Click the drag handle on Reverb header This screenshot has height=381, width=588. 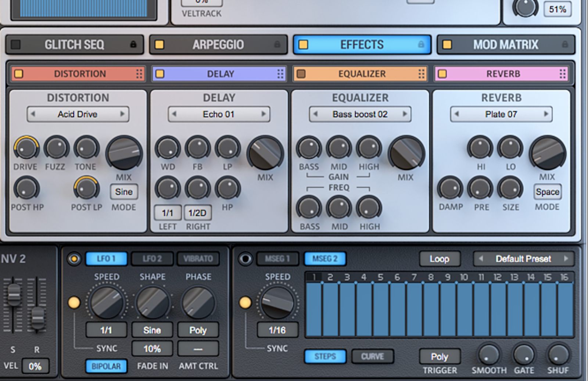click(562, 74)
